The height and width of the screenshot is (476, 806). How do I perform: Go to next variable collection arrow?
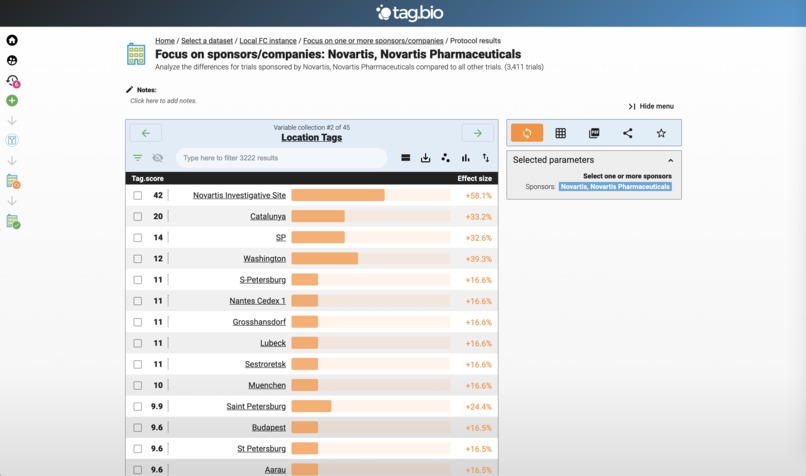click(478, 133)
